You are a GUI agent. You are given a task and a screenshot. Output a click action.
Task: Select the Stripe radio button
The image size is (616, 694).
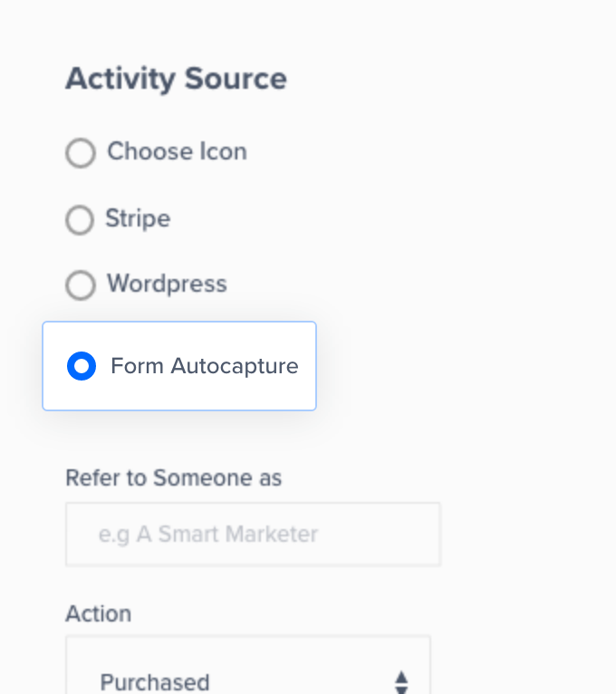pos(80,219)
